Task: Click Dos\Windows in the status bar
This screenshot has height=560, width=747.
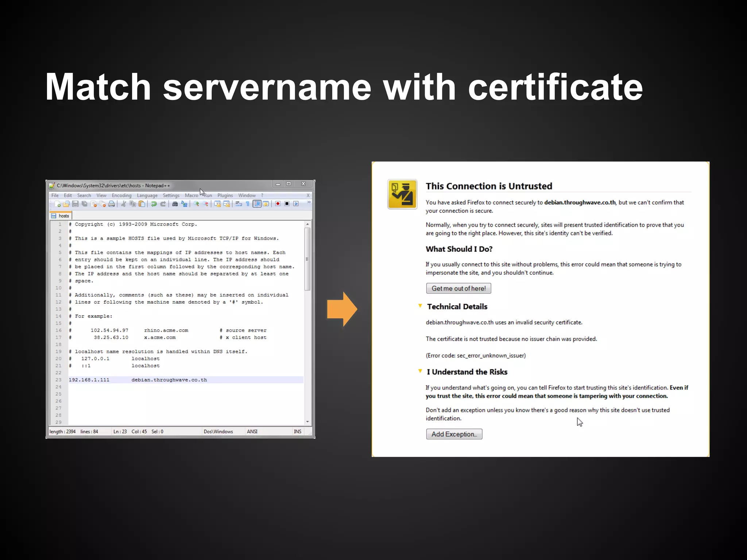Action: coord(218,432)
